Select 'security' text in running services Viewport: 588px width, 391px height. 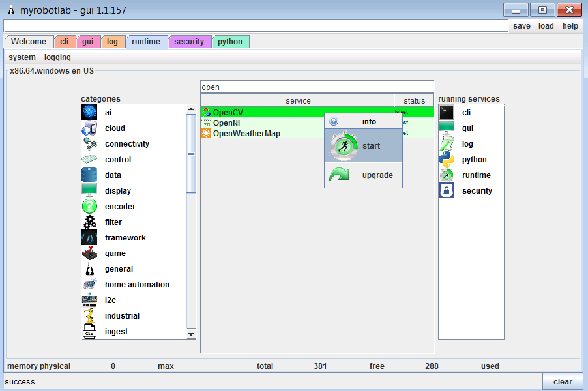point(477,191)
